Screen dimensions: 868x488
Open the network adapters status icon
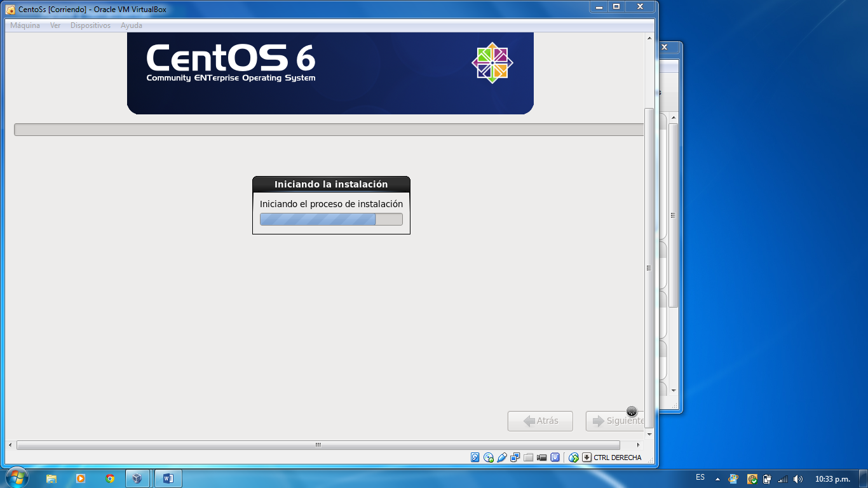coord(515,457)
